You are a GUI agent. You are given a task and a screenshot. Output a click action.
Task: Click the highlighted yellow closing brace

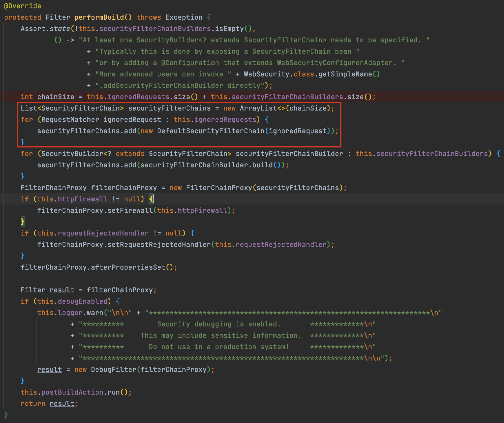pos(22,222)
